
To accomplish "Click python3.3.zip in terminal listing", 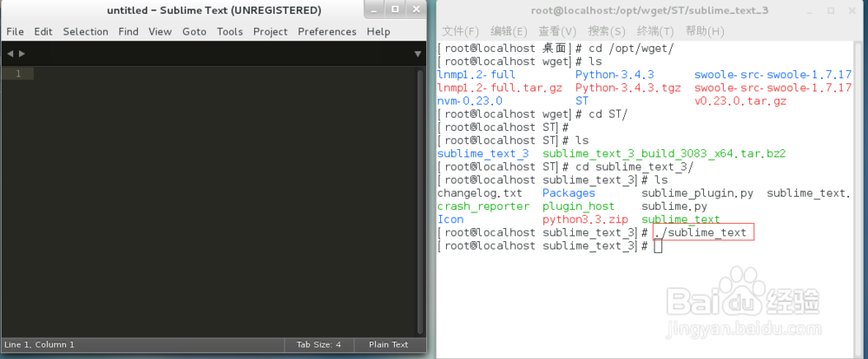I will click(x=585, y=219).
